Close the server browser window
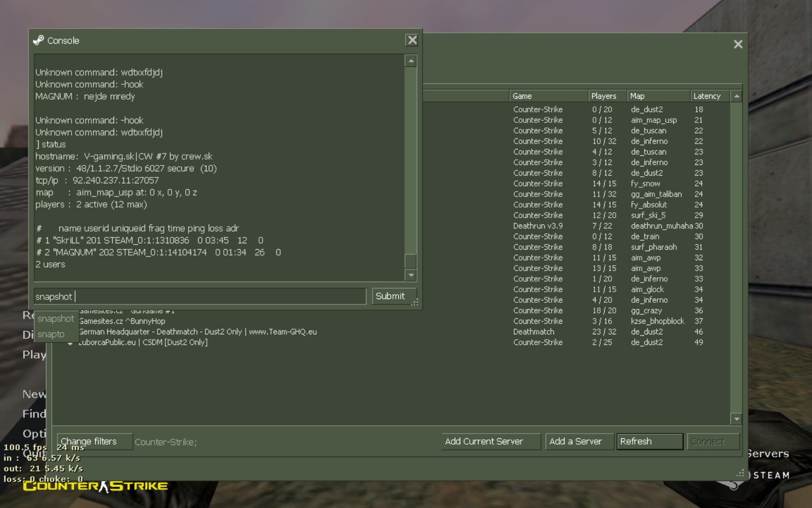The width and height of the screenshot is (812, 508). [x=738, y=44]
